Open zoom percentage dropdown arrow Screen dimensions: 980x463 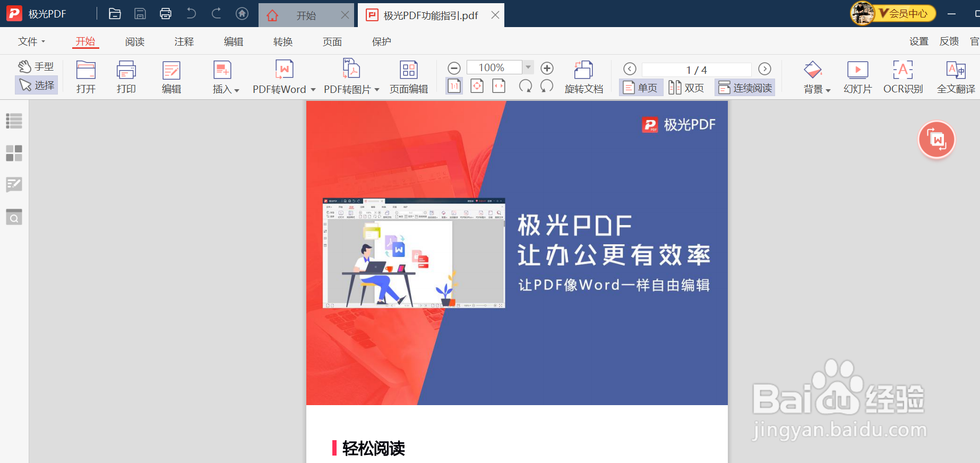click(x=528, y=67)
